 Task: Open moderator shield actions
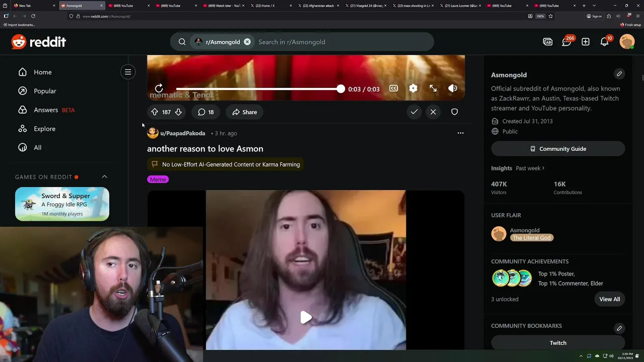coord(454,112)
